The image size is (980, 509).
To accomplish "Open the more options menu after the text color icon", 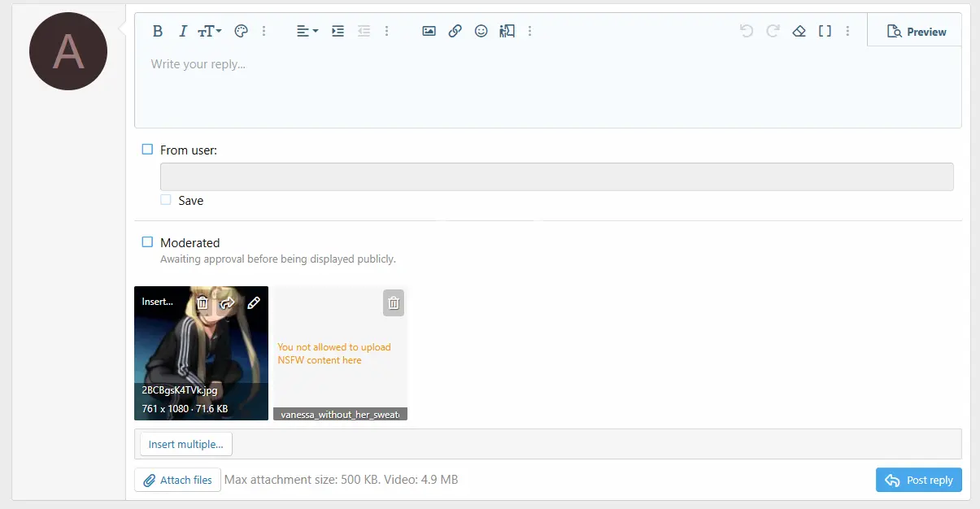I will coord(264,31).
